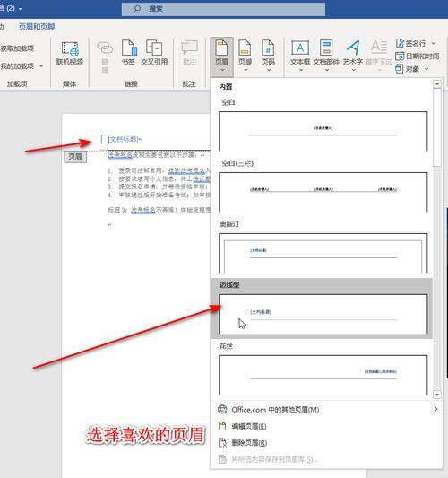Image resolution: width=448 pixels, height=478 pixels.
Task: Switch to the Header & Footer (页眉和页脚) tab
Action: (x=37, y=27)
